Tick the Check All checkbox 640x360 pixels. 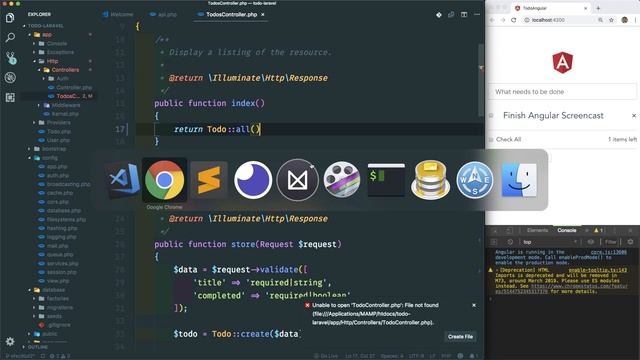tap(491, 140)
